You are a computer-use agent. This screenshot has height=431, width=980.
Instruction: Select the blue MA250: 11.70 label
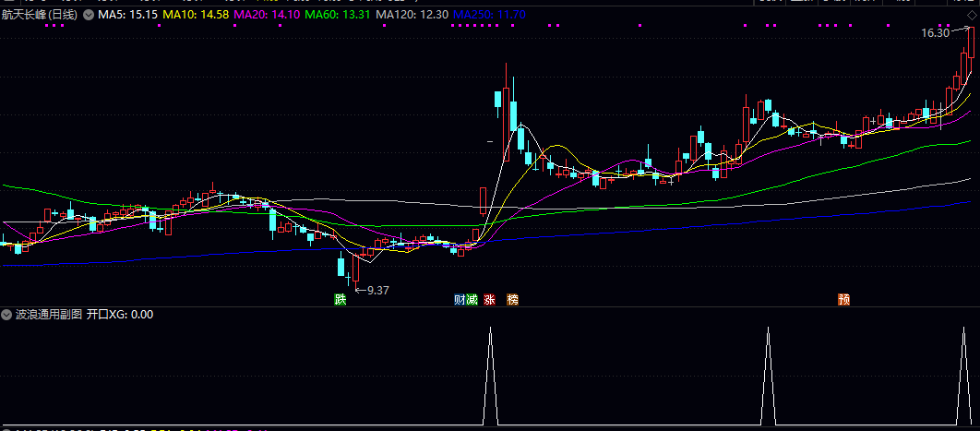489,15
